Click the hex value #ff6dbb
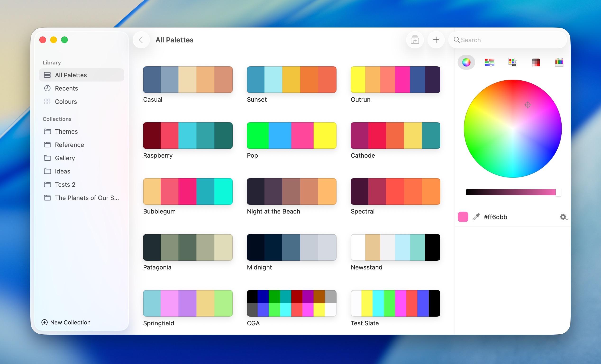The image size is (601, 364). 495,217
